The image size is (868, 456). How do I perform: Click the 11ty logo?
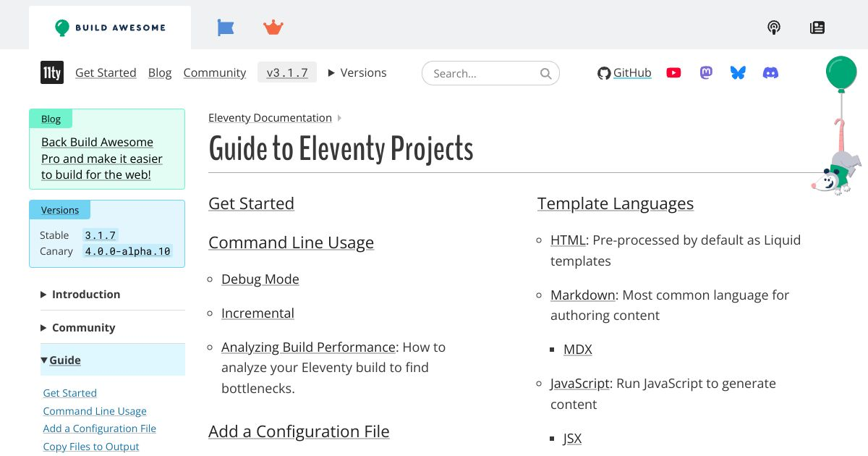52,72
